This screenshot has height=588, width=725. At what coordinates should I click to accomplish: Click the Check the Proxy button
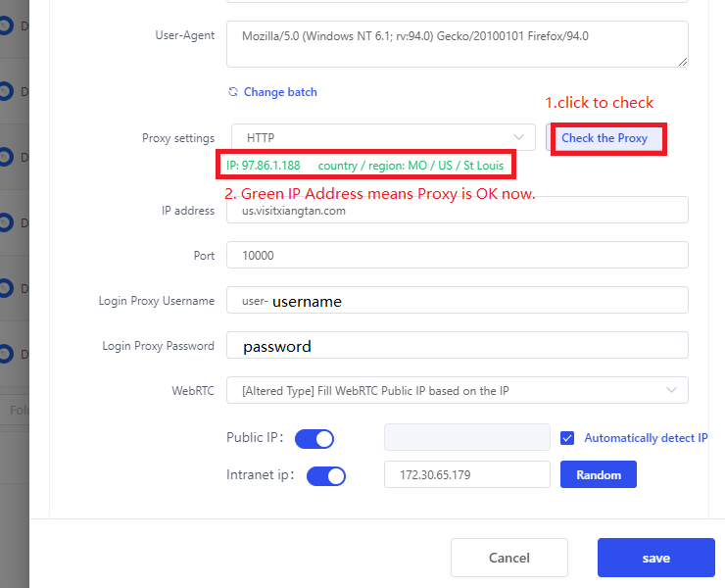(x=604, y=138)
